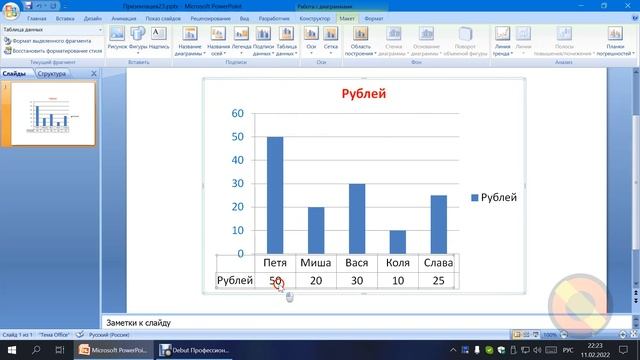This screenshot has height=360, width=640.
Task: Click the Office button logo
Action: 11,11
